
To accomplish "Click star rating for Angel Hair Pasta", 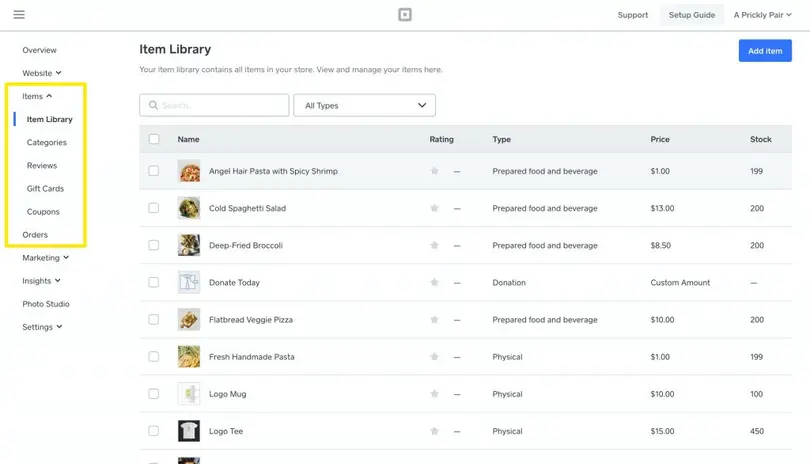I will point(434,171).
